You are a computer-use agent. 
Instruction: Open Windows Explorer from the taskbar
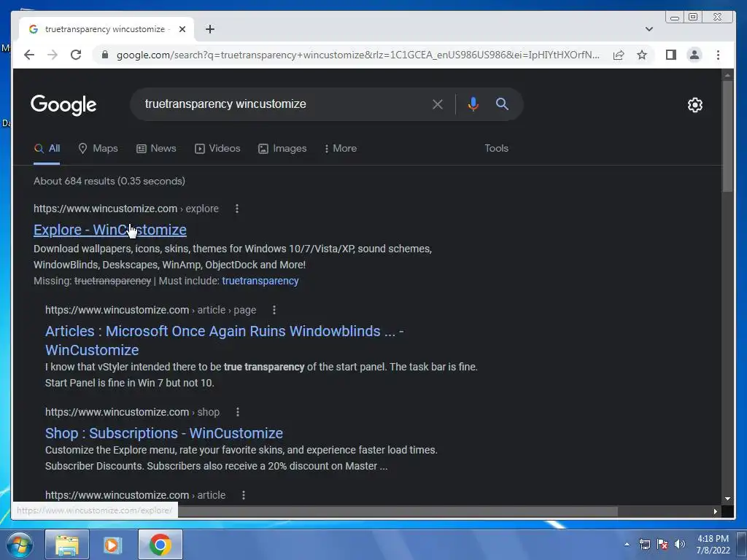[x=67, y=545]
